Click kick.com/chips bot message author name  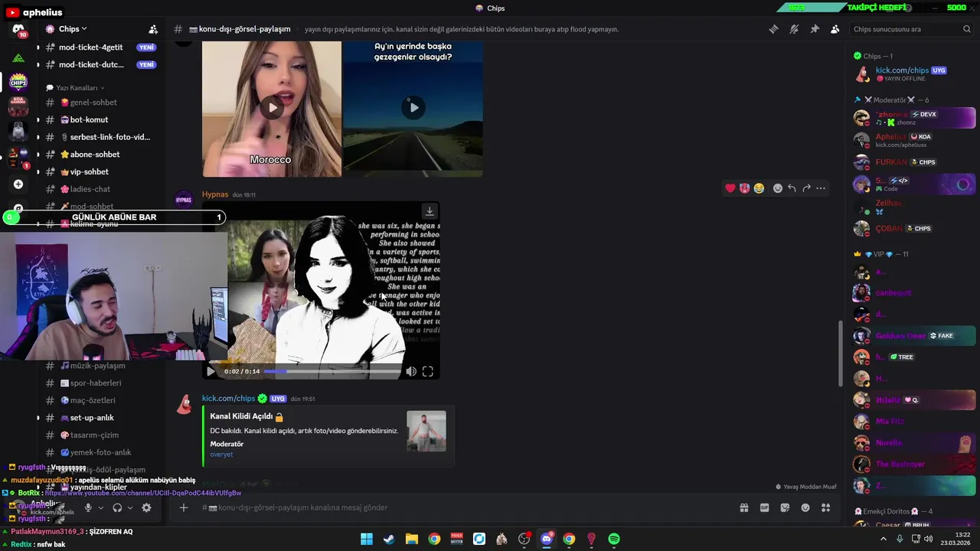tap(228, 399)
